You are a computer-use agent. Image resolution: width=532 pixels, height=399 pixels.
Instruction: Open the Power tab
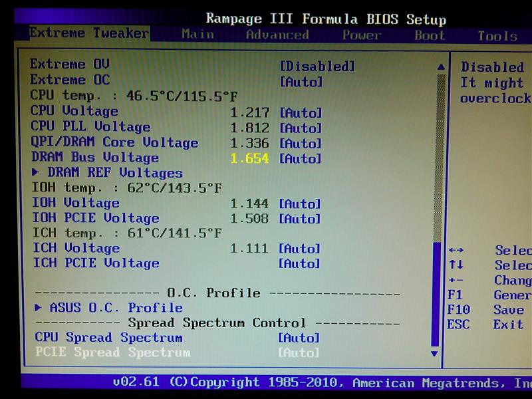coord(362,35)
